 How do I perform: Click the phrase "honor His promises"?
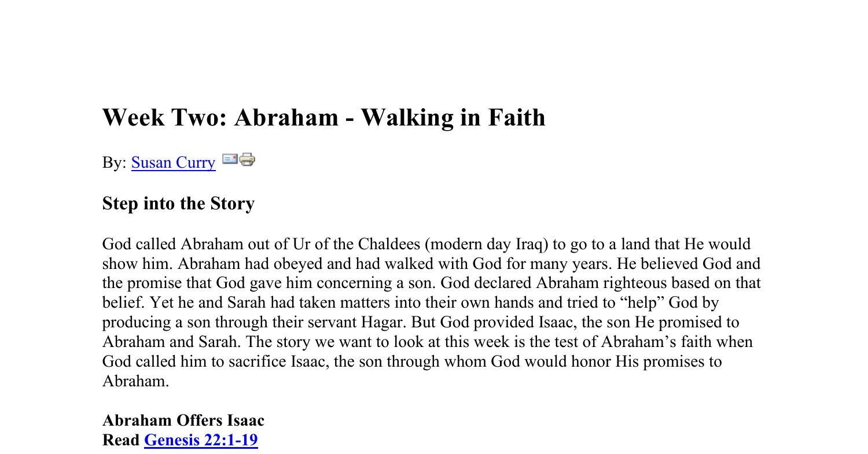[646, 362]
